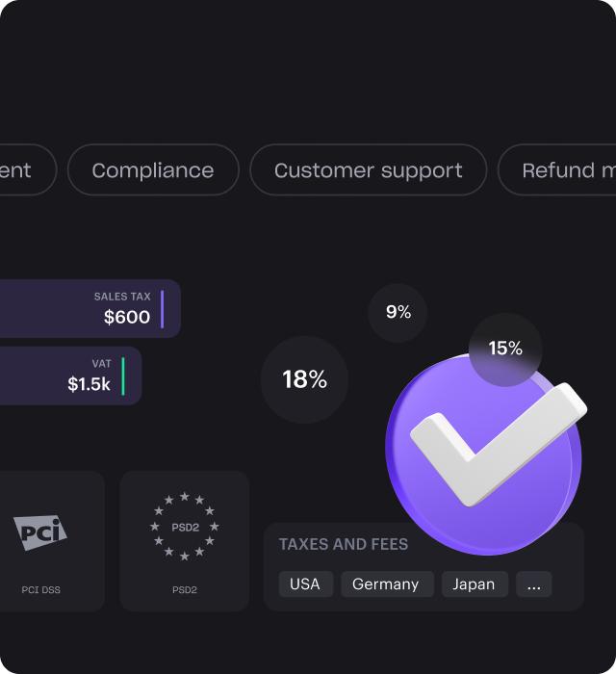This screenshot has height=674, width=616.
Task: Select the 15% rate bubble
Action: click(505, 349)
